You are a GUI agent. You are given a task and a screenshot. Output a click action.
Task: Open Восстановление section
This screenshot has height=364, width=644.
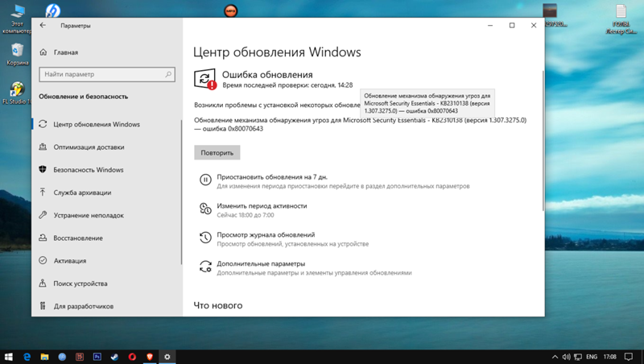coord(78,238)
